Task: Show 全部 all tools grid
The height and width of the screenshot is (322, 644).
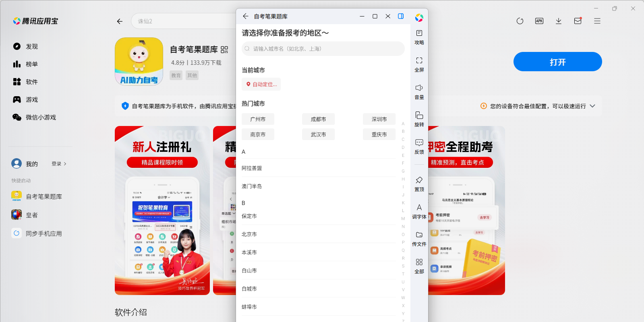Action: 419,266
